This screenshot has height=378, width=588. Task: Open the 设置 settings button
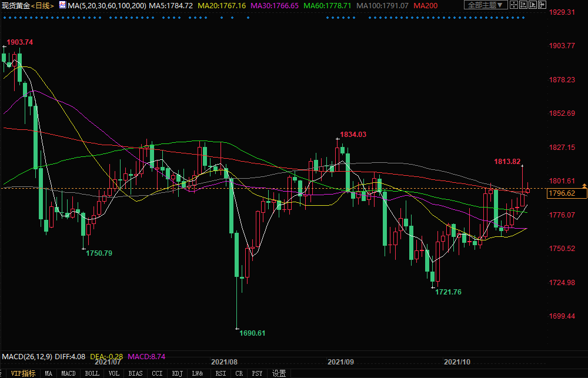[x=279, y=373]
